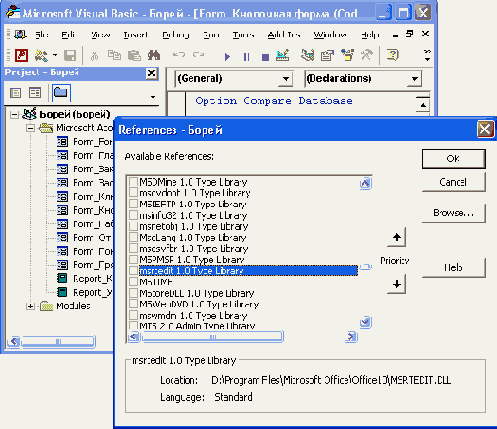Viewport: 497px width, 429px height.
Task: Click references list horizontal scrollbar thumb
Action: [x=213, y=337]
